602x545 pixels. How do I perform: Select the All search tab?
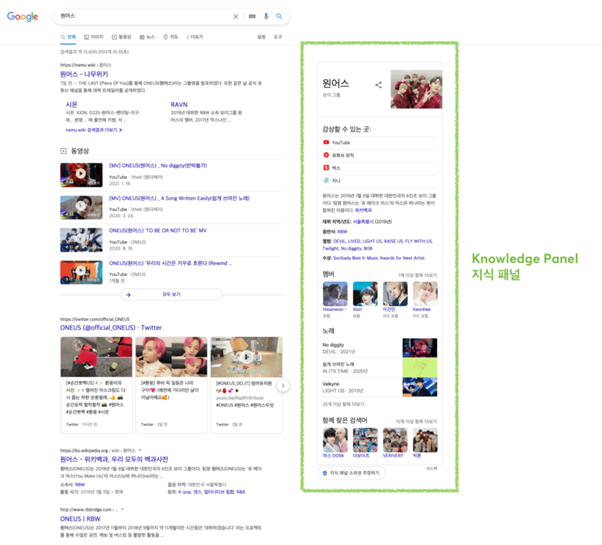(x=68, y=37)
